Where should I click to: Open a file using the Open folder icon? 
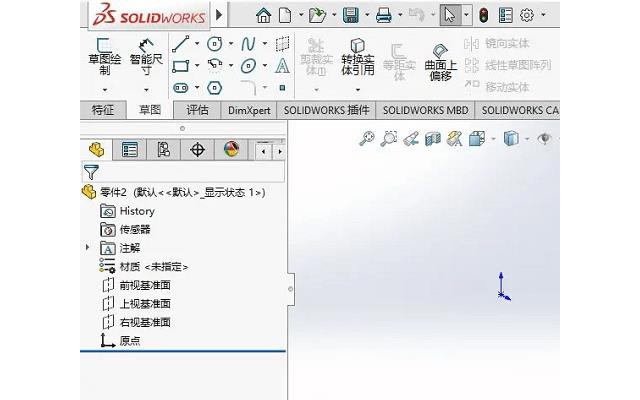click(x=317, y=16)
